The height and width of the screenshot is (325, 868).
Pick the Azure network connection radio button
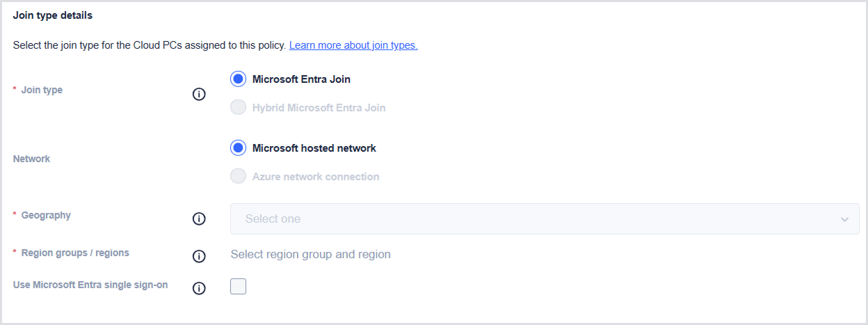tap(239, 177)
